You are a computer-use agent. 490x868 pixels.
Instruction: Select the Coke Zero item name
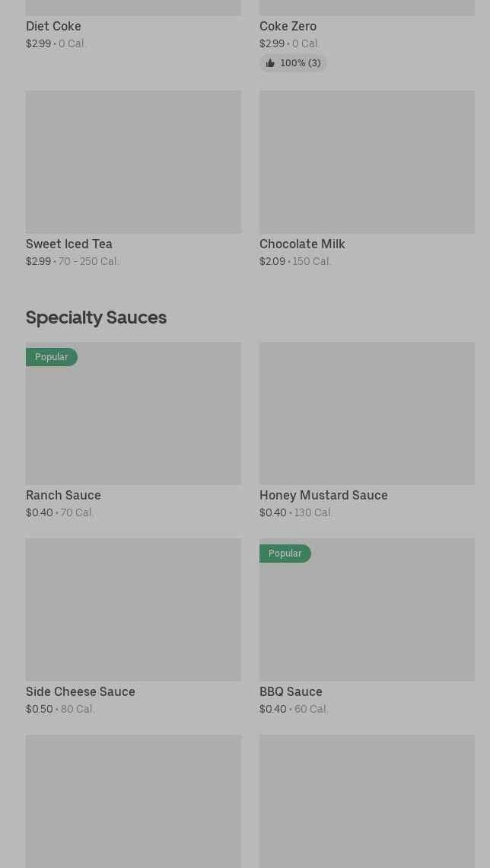[288, 27]
